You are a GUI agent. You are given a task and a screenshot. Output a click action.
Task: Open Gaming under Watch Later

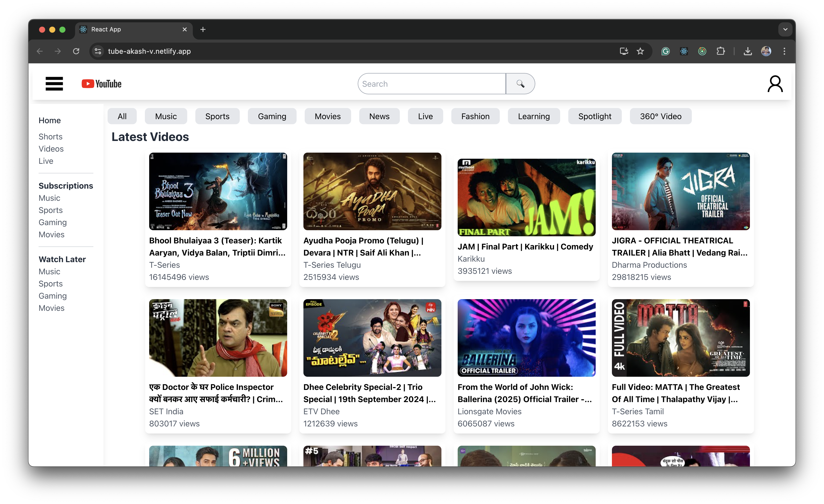click(53, 296)
